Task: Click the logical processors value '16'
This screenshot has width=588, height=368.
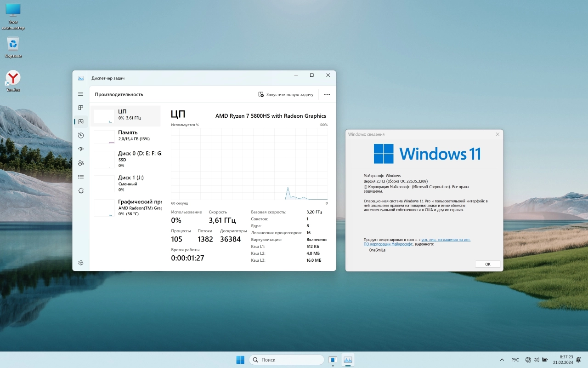Action: click(x=309, y=233)
